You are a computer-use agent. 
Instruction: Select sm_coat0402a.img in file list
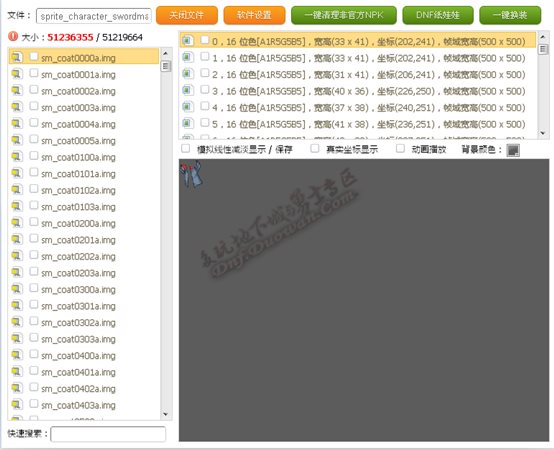(x=84, y=389)
